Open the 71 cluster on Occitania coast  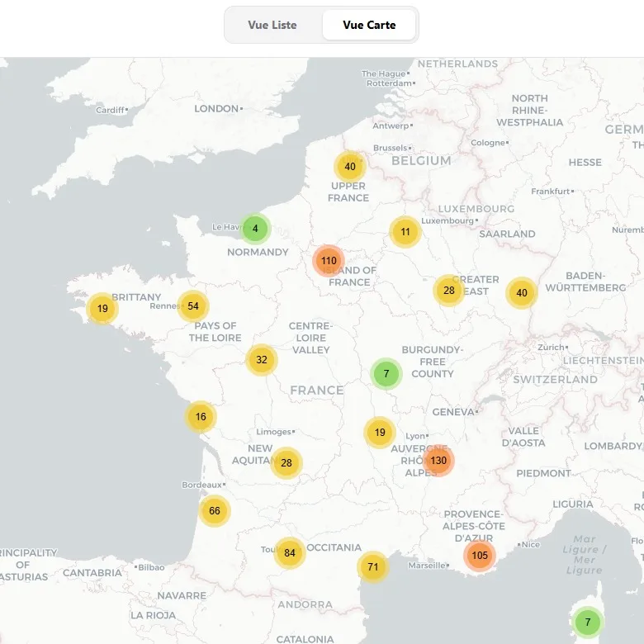click(373, 566)
